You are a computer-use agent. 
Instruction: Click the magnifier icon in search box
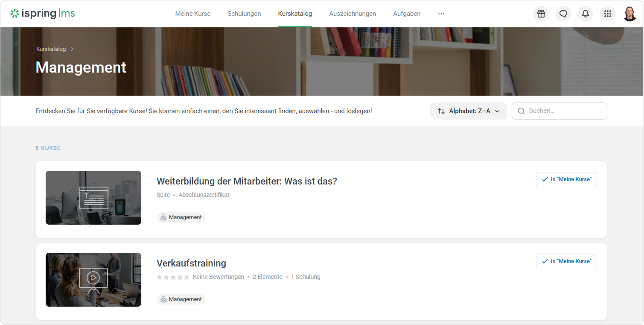click(521, 111)
